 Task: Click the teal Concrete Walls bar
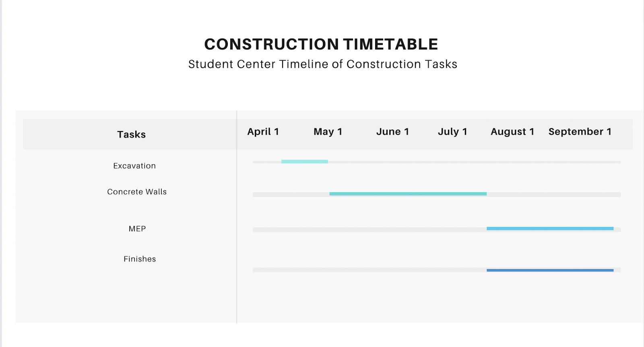pos(408,194)
